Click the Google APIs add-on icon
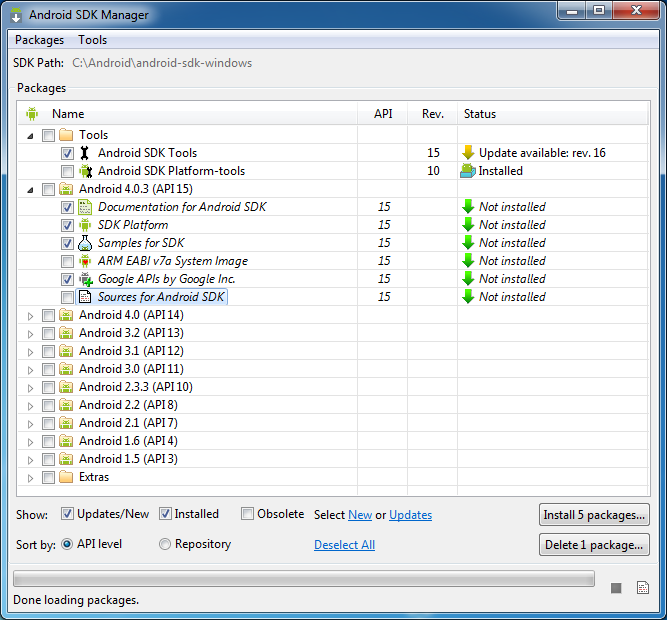 tap(86, 279)
